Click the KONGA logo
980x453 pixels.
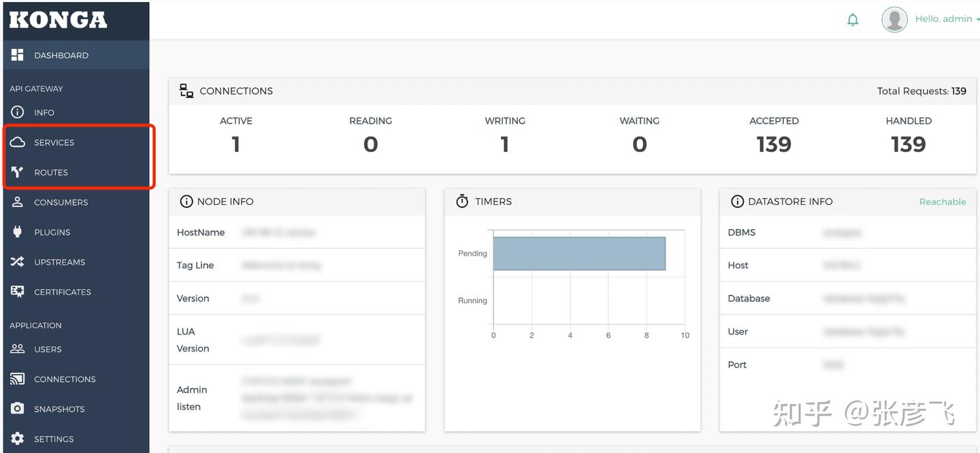click(x=59, y=20)
